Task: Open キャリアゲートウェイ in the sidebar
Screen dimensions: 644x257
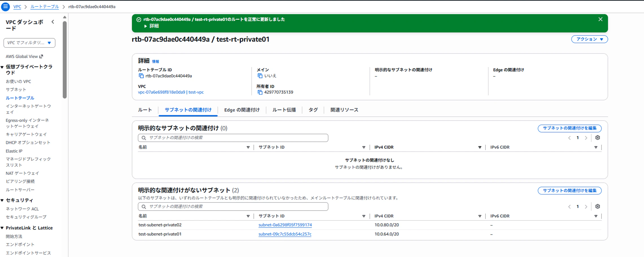Action: [26, 134]
